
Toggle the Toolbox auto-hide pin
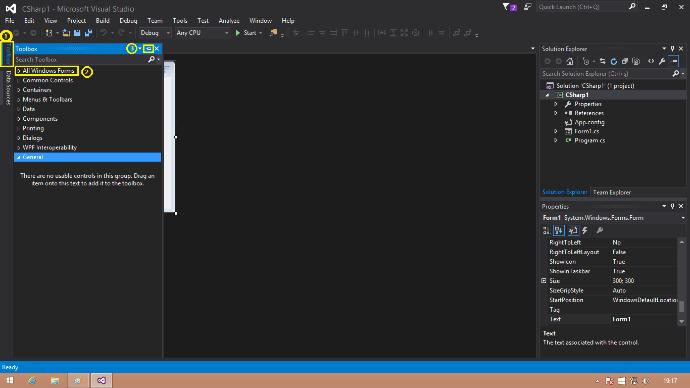pos(148,49)
